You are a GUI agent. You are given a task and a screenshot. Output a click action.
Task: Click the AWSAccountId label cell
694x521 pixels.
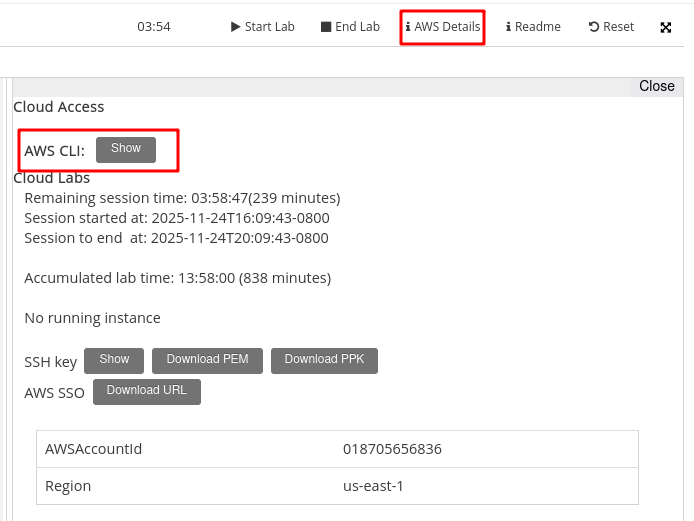[94, 449]
